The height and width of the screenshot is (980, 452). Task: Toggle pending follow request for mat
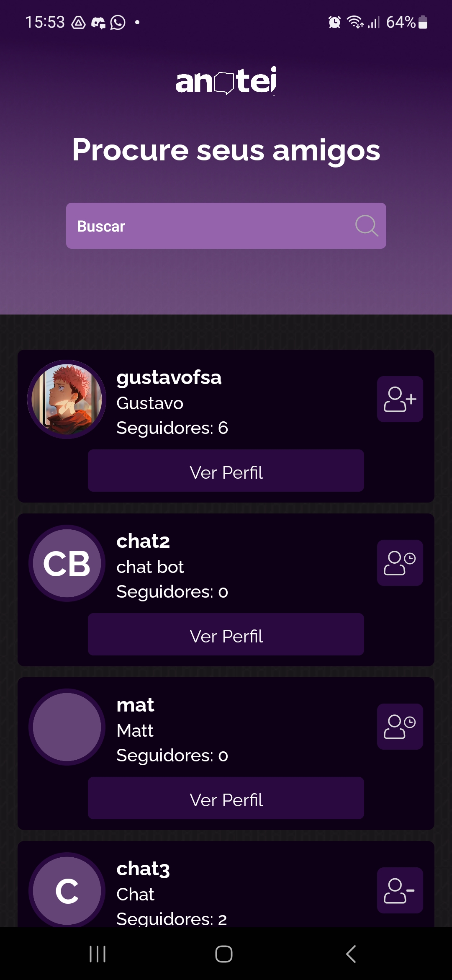pos(400,727)
